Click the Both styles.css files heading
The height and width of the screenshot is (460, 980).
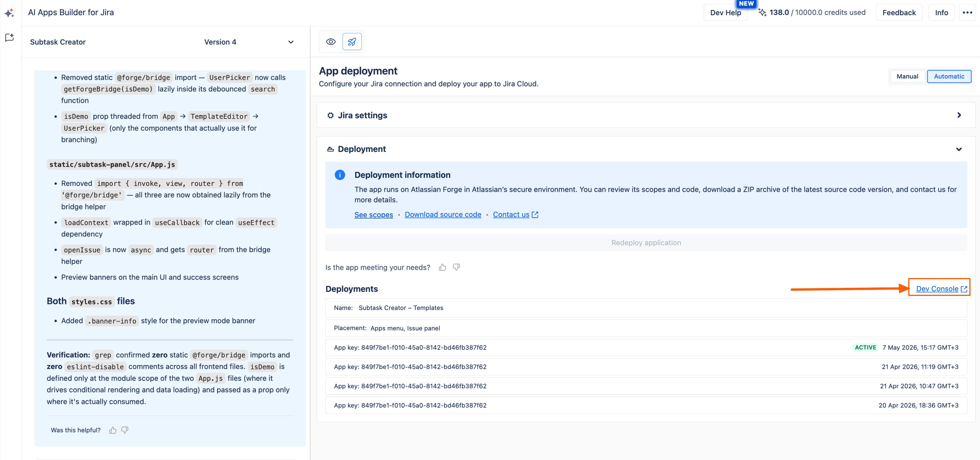click(90, 301)
